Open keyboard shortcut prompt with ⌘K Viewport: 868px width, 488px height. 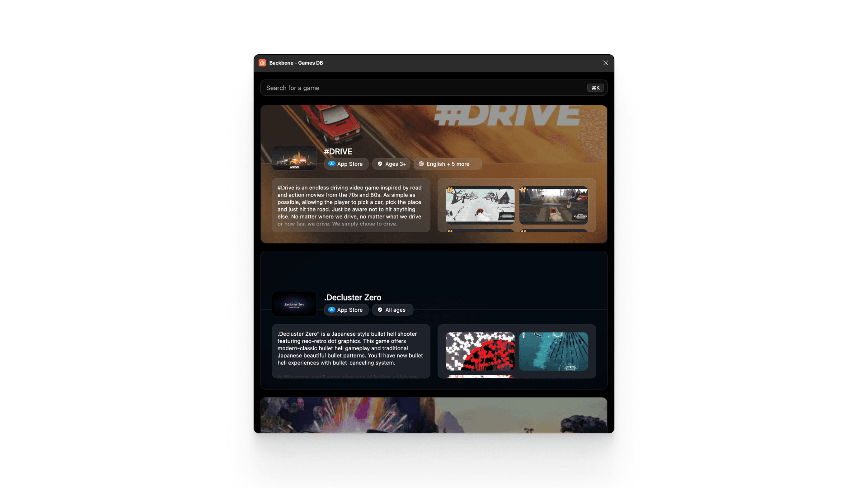(595, 88)
